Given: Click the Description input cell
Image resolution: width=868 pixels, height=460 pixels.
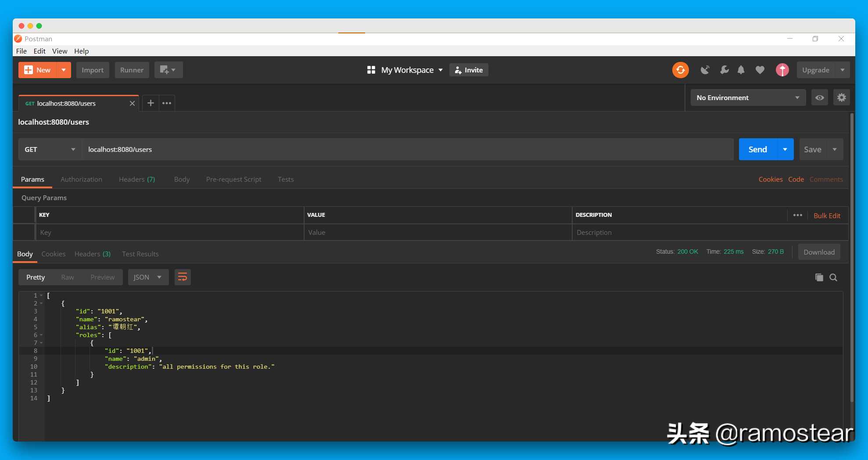Looking at the screenshot, I should coord(710,232).
